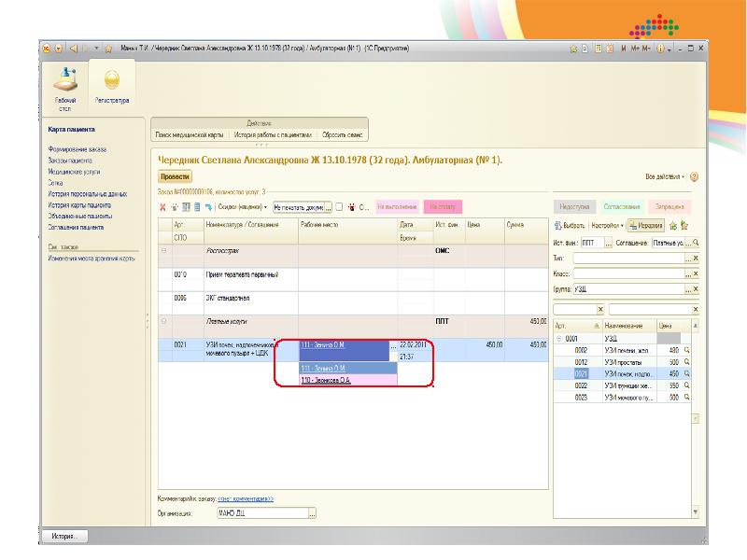Image resolution: width=747 pixels, height=560 pixels.
Task: Open the Регистратура section
Action: (112, 87)
